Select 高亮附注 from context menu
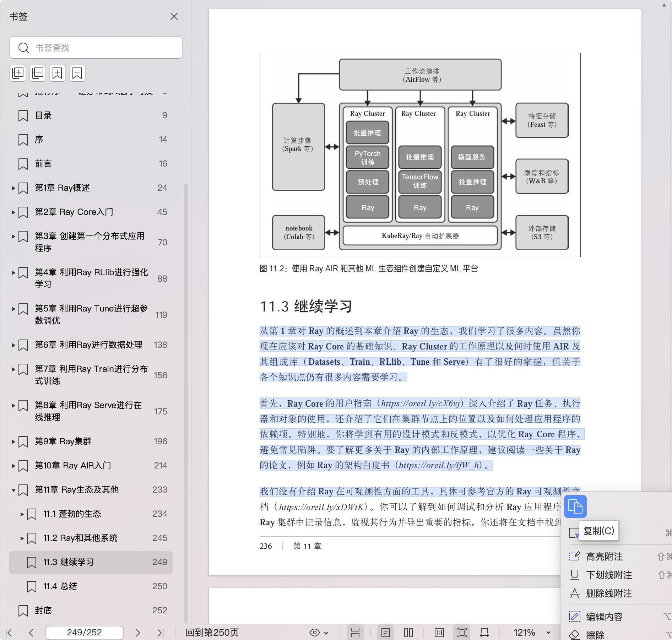This screenshot has width=672, height=640. [604, 557]
